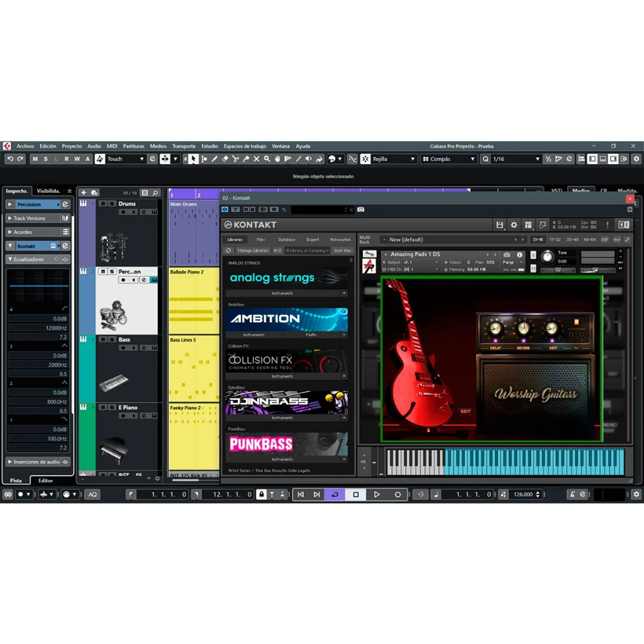Toggle global Mute M button
644x644 pixels.
(x=35, y=159)
